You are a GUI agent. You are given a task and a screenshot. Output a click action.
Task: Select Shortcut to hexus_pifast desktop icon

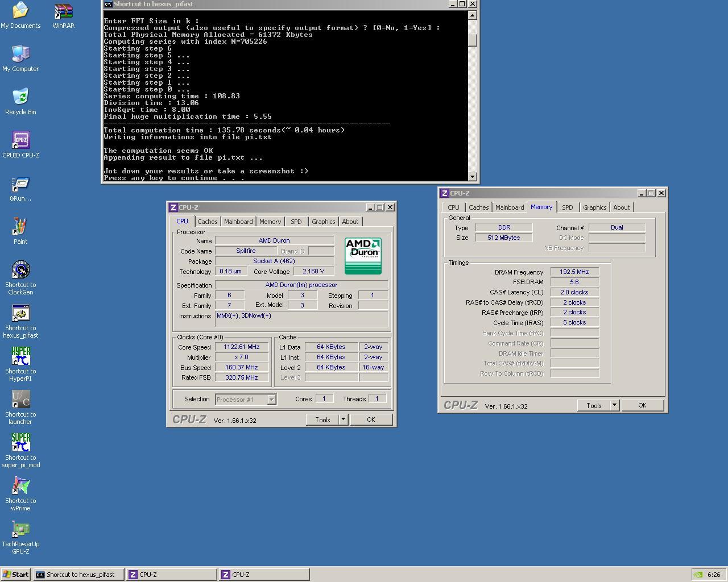(20, 321)
